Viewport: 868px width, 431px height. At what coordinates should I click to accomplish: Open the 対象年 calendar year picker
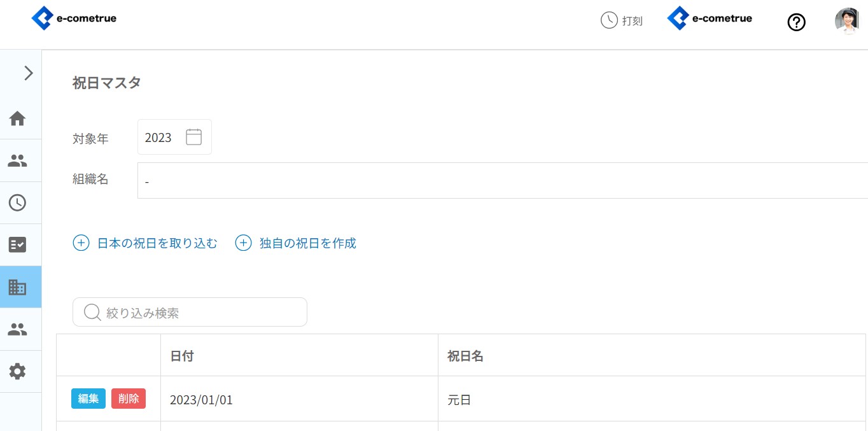[x=193, y=137]
